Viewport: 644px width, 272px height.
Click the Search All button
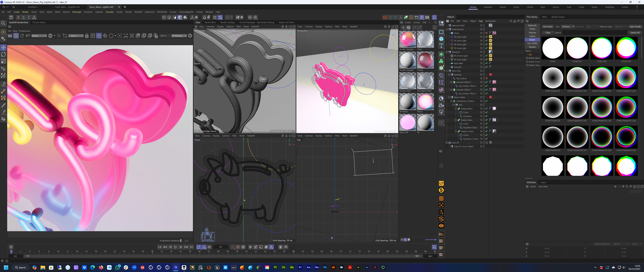635,32
